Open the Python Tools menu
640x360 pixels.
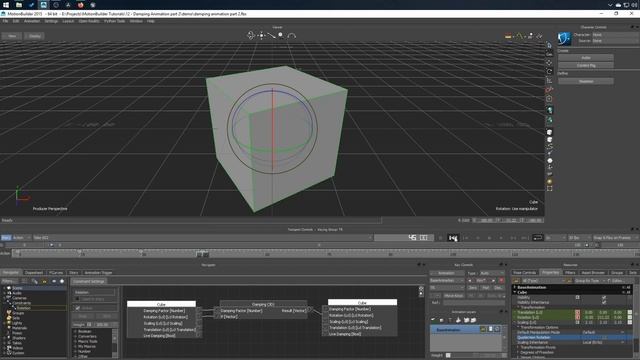pos(114,21)
